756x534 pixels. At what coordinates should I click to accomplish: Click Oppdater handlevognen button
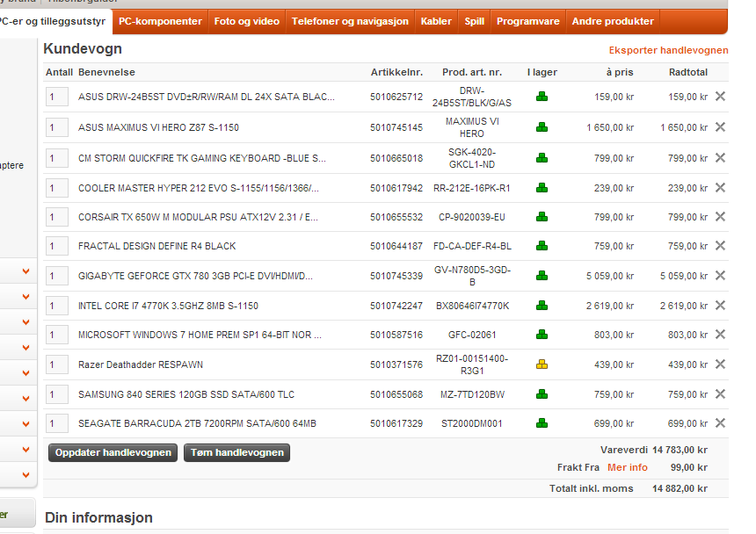tap(113, 452)
